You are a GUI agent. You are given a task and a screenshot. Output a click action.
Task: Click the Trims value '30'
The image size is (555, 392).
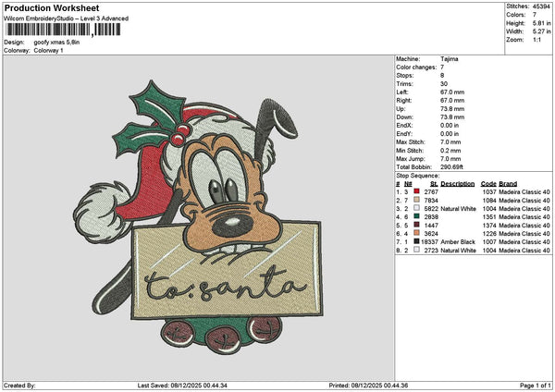click(x=444, y=84)
